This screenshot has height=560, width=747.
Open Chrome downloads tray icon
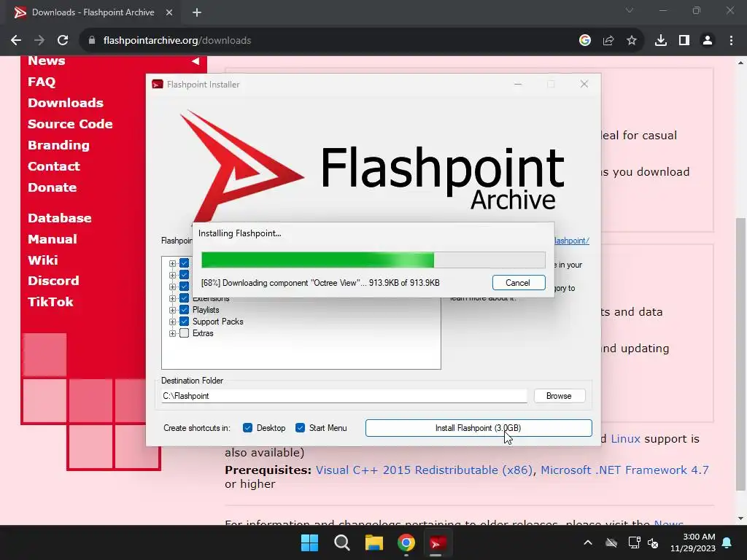[661, 41]
